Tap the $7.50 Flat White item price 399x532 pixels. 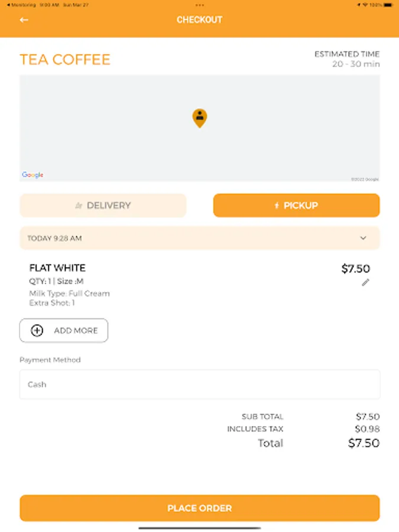[x=355, y=269]
